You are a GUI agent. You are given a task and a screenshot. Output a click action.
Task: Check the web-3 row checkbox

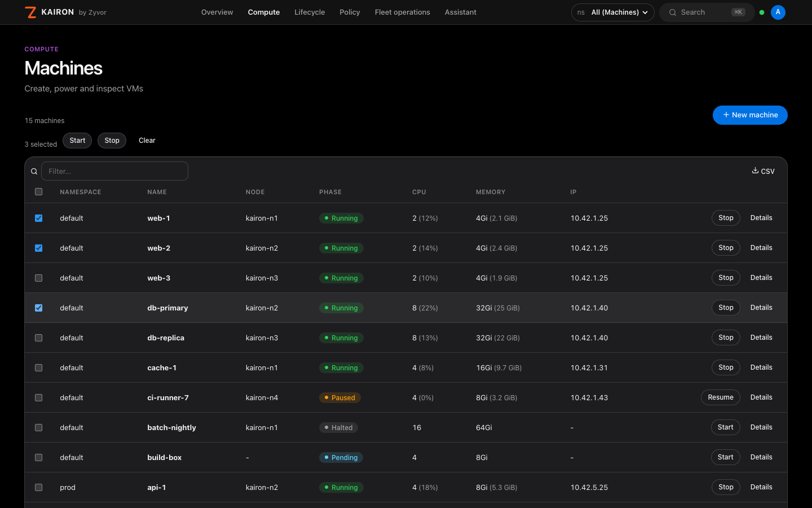39,278
